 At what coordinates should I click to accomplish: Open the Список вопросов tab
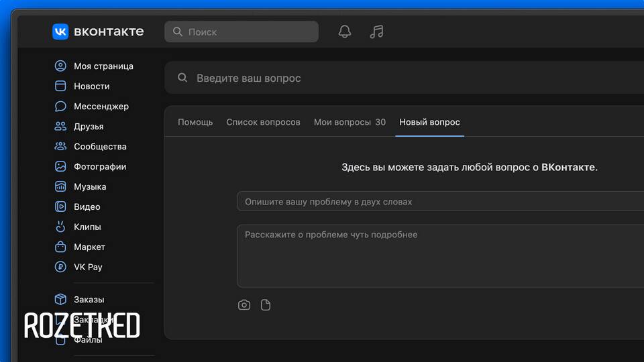263,122
